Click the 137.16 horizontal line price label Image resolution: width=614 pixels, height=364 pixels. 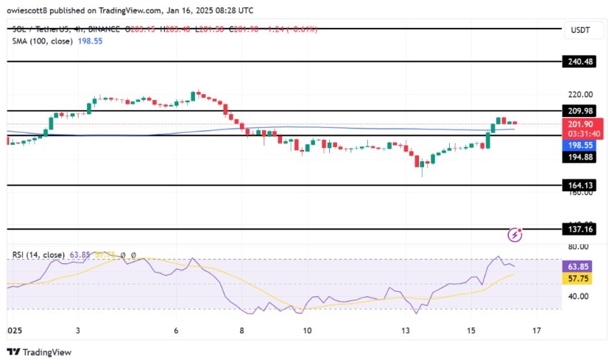click(579, 230)
